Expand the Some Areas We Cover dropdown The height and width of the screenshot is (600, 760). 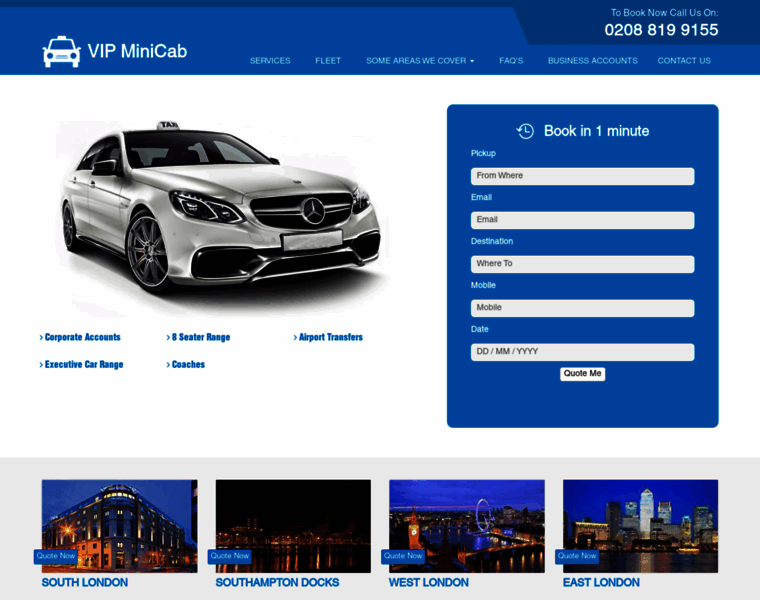click(420, 61)
